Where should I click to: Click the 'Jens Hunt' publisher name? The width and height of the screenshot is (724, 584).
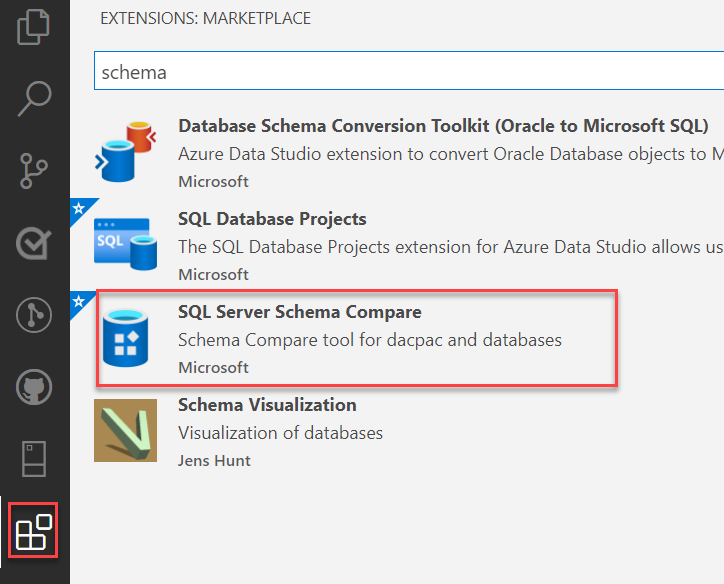coord(214,460)
